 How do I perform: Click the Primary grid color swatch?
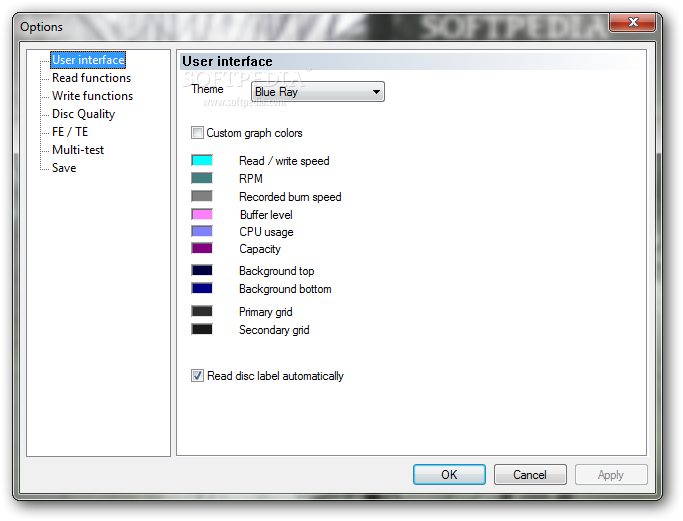tap(202, 311)
